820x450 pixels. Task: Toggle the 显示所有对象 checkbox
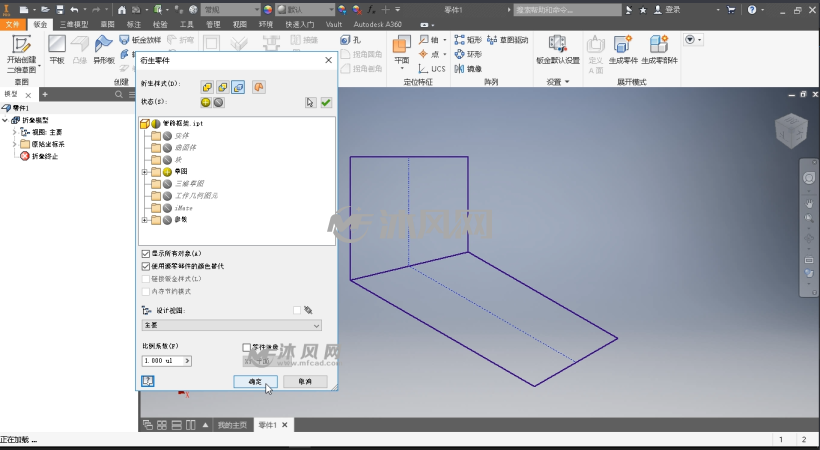[146, 254]
